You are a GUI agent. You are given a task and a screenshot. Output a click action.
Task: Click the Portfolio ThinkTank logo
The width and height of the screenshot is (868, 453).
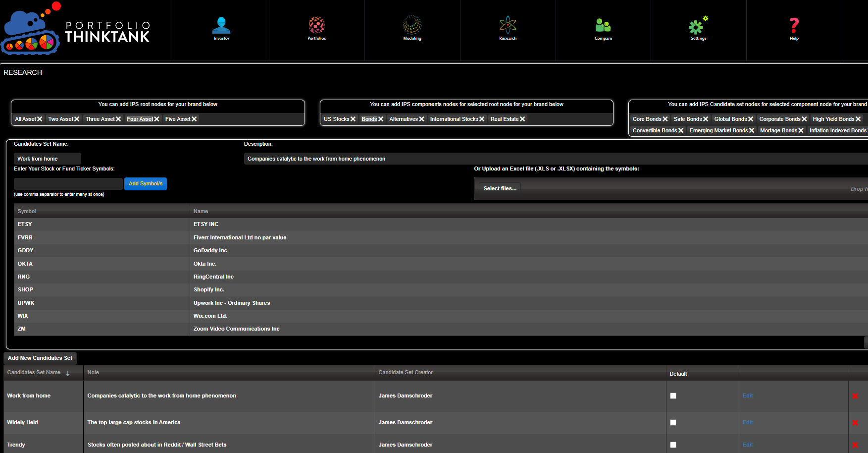point(75,29)
